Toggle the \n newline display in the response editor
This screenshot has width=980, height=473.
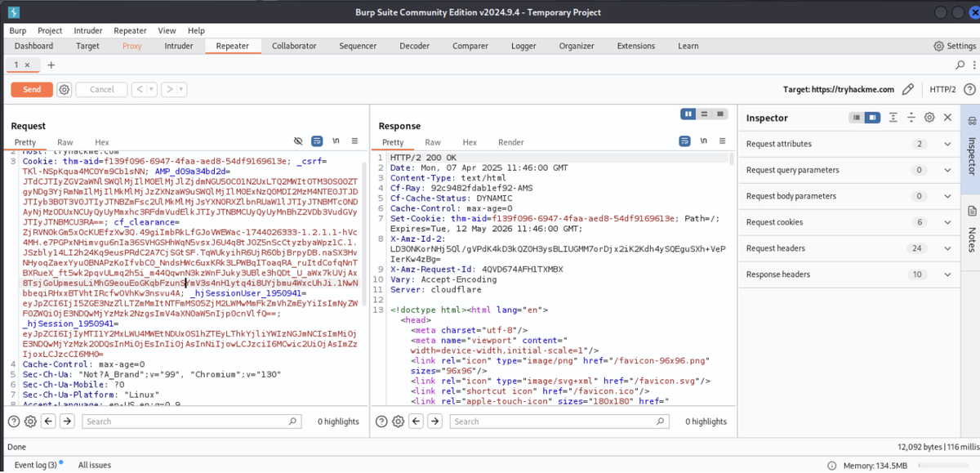coord(703,141)
